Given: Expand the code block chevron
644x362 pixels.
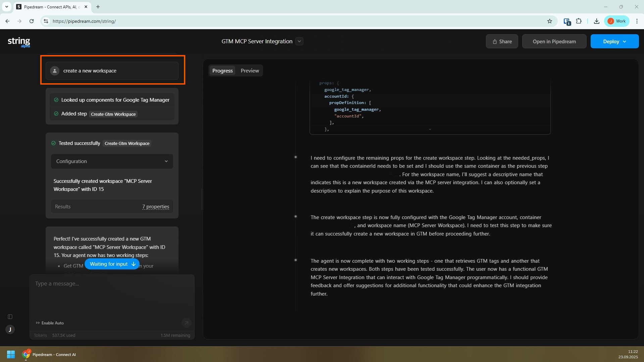Looking at the screenshot, I should pos(430,130).
